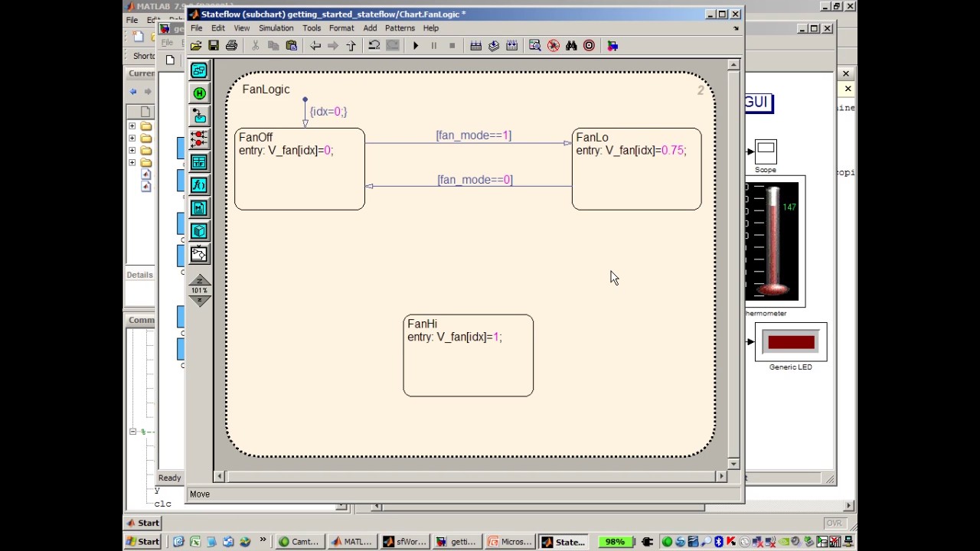Click the Copy icon in Stateflow toolbar
980x551 pixels.
[273, 46]
